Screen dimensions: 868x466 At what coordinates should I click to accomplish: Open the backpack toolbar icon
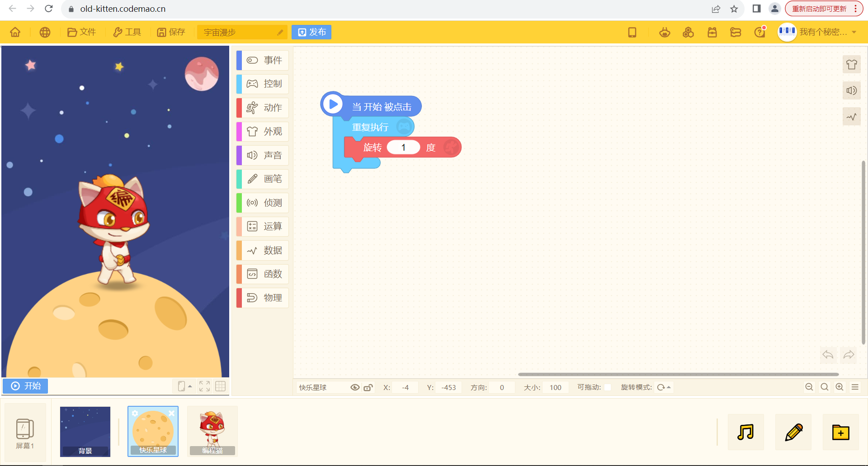point(712,32)
